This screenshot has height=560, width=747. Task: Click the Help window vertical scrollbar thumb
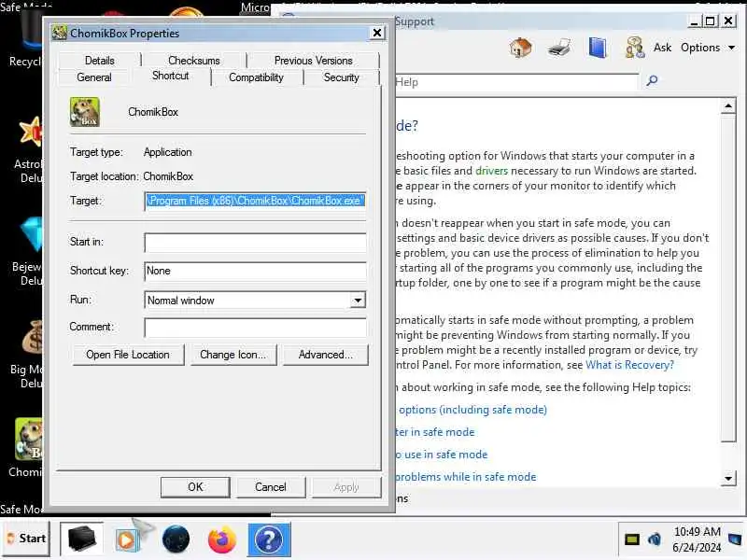pos(728,278)
